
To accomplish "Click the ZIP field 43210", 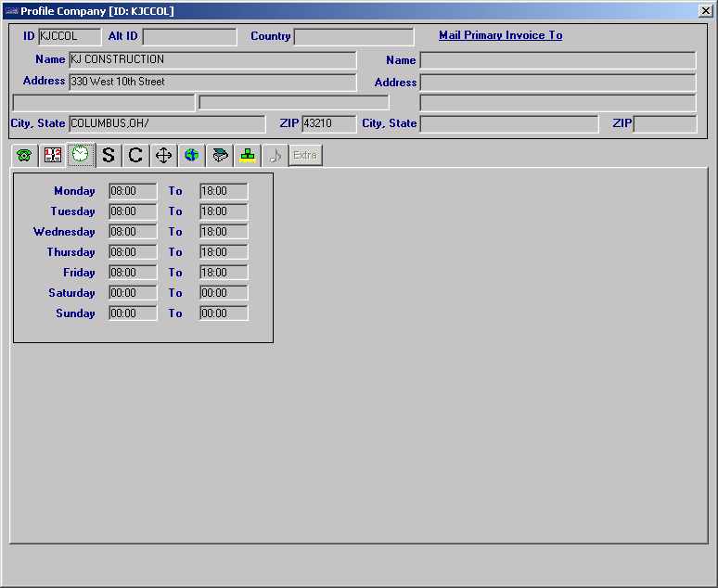I will [x=328, y=123].
